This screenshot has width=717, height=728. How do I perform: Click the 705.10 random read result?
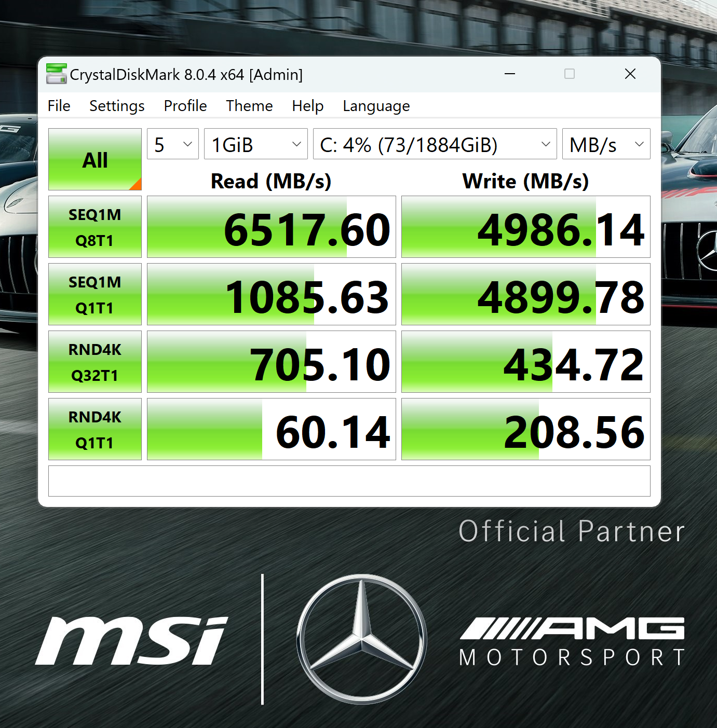(272, 362)
